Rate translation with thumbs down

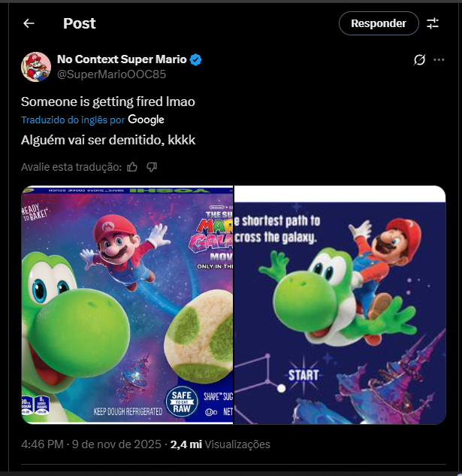[152, 167]
